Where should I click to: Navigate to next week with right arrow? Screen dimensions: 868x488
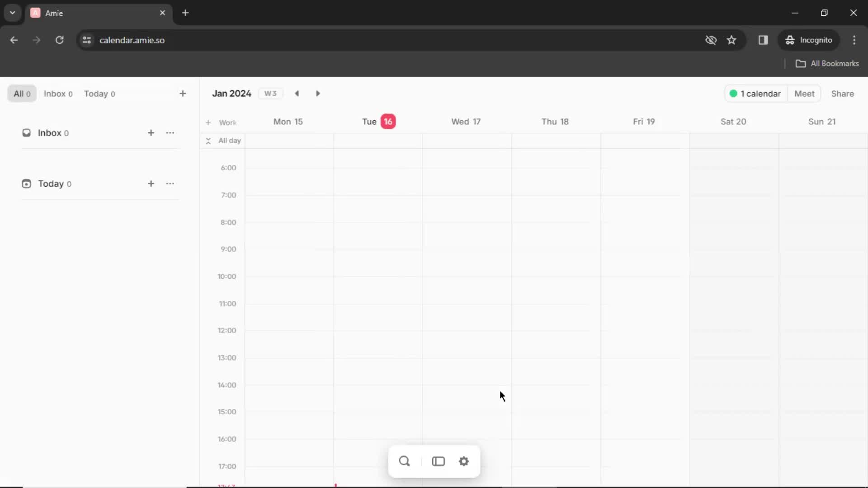click(318, 94)
